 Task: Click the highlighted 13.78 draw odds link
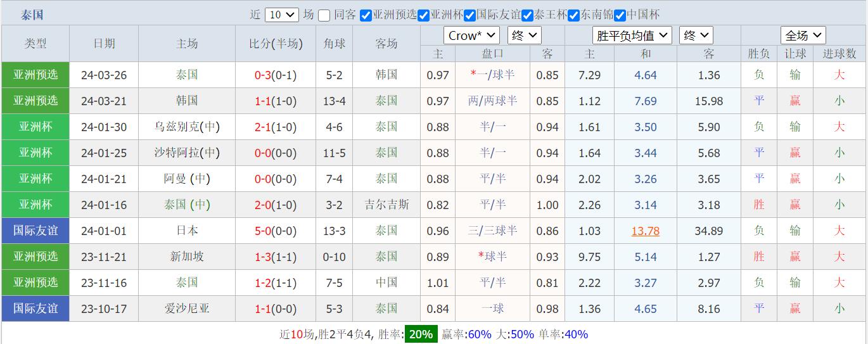645,231
